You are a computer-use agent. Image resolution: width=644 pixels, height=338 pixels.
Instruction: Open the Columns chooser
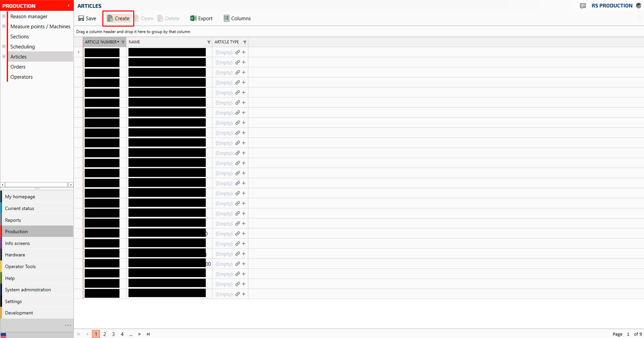pyautogui.click(x=237, y=18)
